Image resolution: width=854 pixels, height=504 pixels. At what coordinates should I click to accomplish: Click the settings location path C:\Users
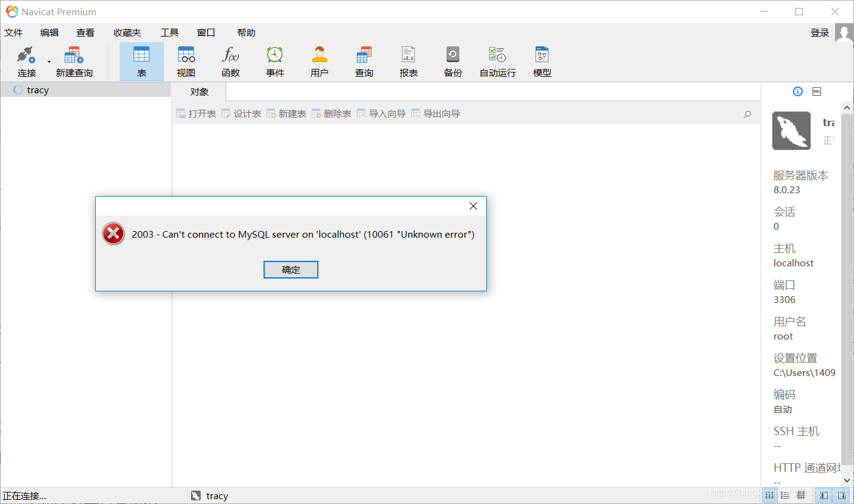[x=805, y=372]
